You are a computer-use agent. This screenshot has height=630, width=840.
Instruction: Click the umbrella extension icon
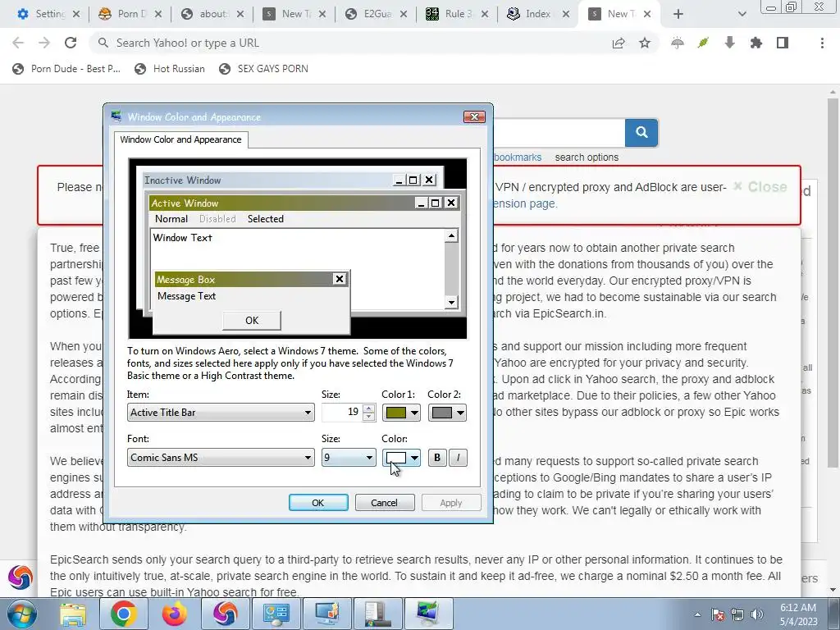pyautogui.click(x=677, y=43)
